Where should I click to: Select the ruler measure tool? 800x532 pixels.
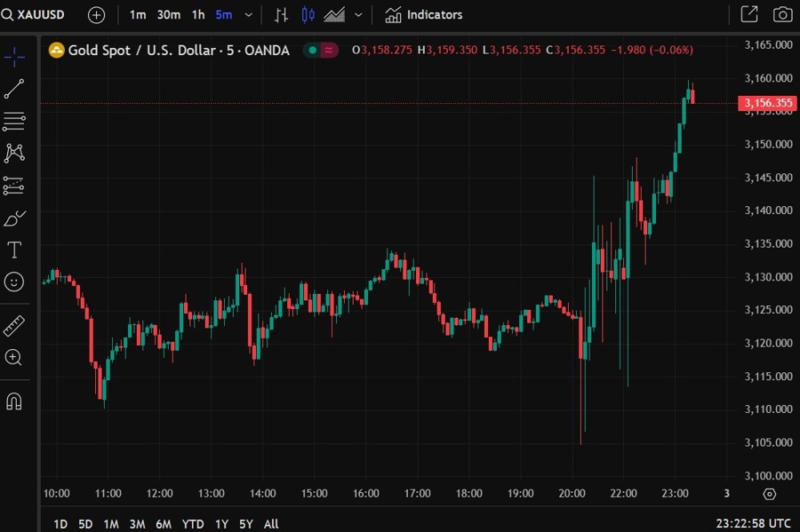[14, 326]
